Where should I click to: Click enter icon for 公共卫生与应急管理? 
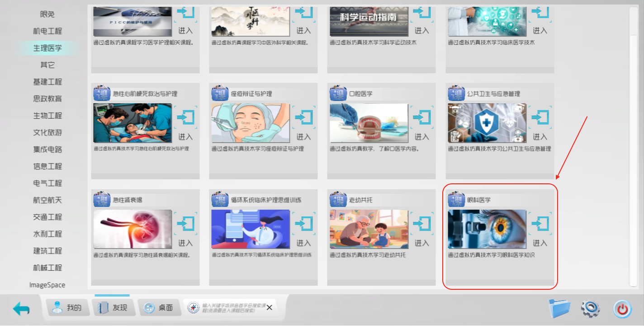(540, 117)
